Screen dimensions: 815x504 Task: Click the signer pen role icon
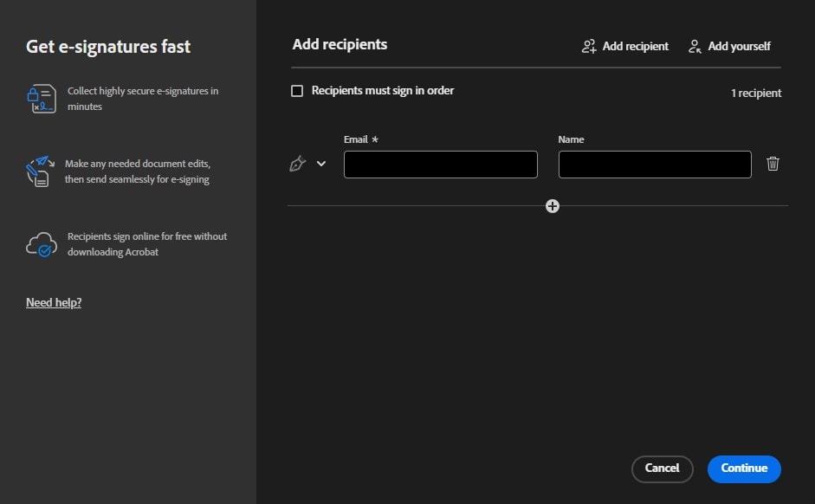tap(297, 164)
